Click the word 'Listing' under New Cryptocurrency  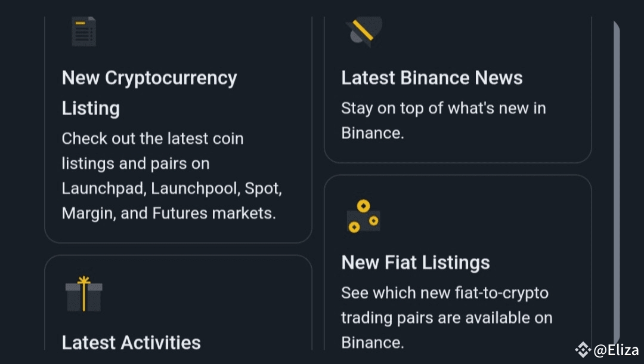tap(91, 109)
